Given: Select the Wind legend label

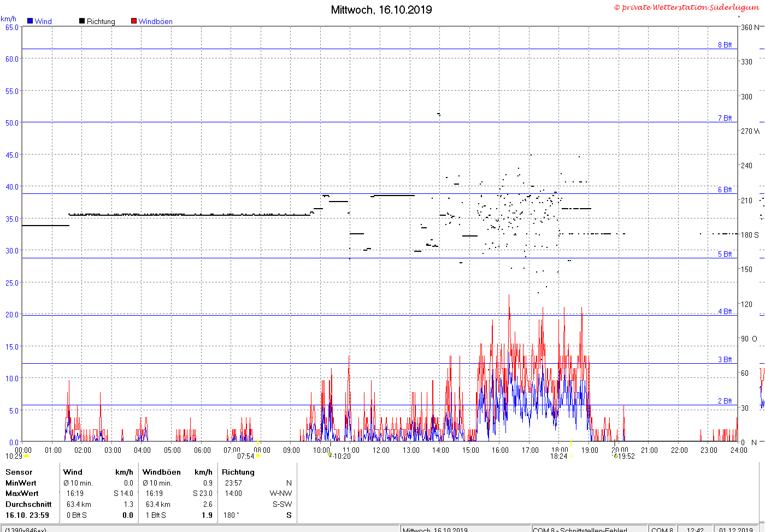Looking at the screenshot, I should click(43, 21).
